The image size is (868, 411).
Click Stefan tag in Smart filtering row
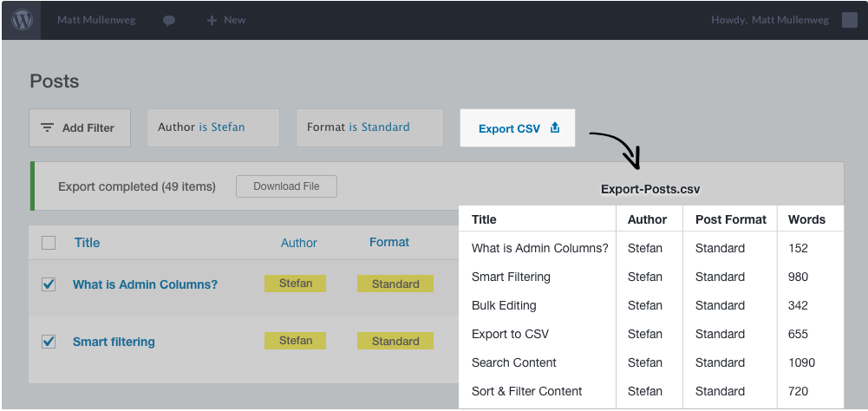(295, 341)
